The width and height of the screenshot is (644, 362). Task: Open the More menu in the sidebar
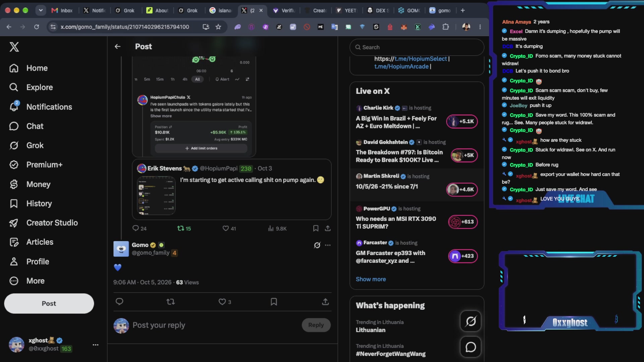pos(27,281)
